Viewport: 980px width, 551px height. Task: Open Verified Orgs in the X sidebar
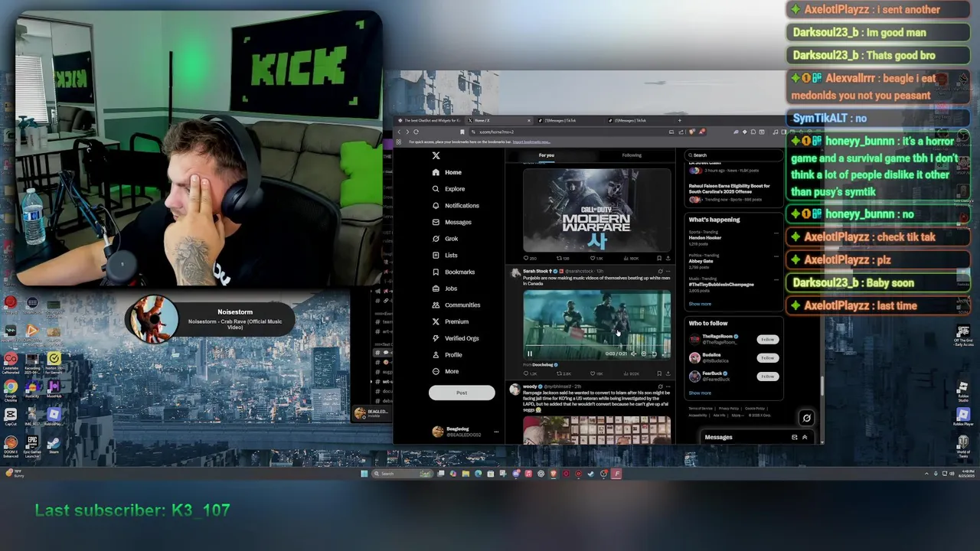pos(455,338)
